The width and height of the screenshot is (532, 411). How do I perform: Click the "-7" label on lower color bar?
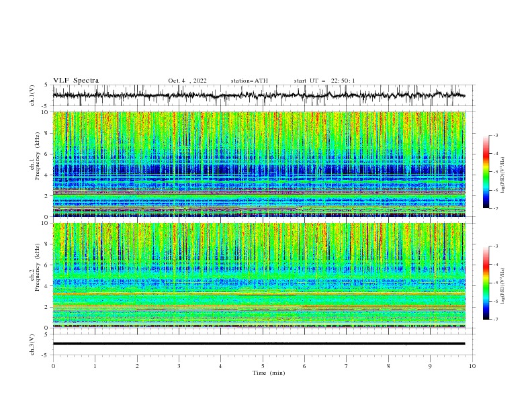click(496, 319)
